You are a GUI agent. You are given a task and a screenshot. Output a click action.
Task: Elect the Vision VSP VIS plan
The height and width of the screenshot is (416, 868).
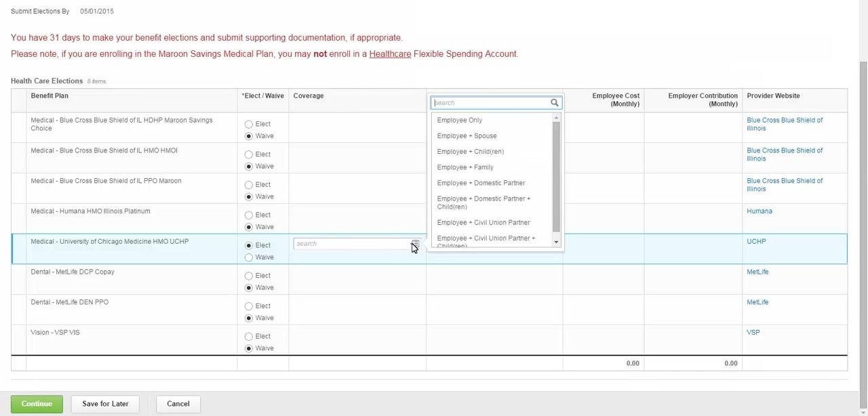249,337
